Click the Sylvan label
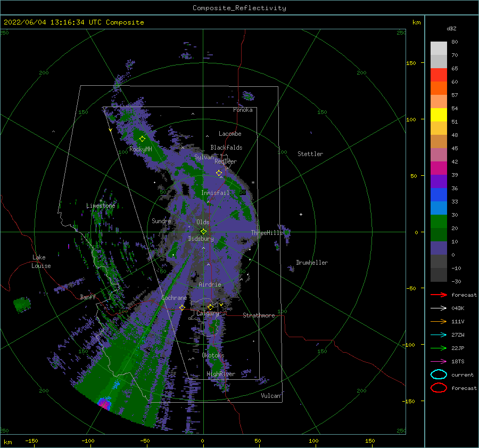The width and height of the screenshot is (479, 448). [204, 157]
